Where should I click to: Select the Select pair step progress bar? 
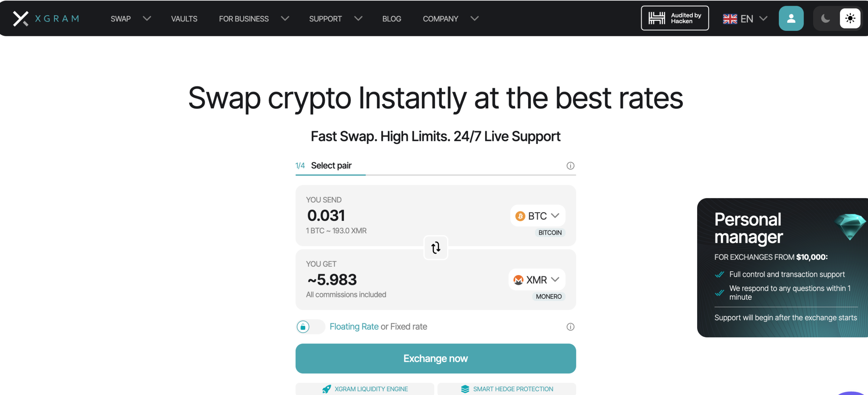click(331, 174)
